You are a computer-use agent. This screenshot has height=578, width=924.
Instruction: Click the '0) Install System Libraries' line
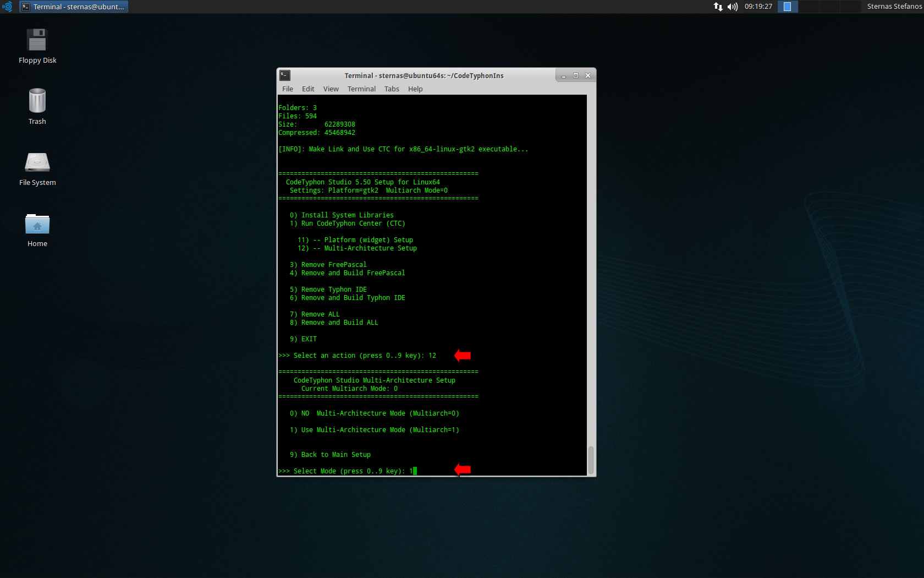[342, 215]
